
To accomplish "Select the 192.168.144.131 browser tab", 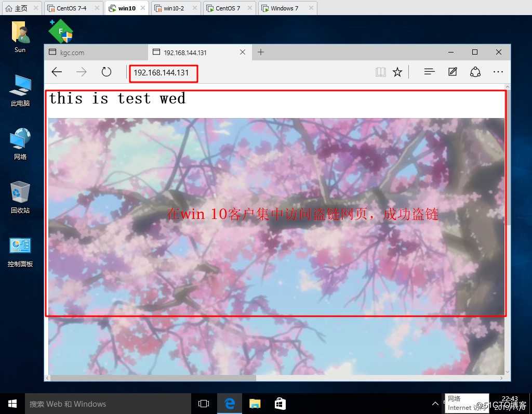I will coord(200,53).
